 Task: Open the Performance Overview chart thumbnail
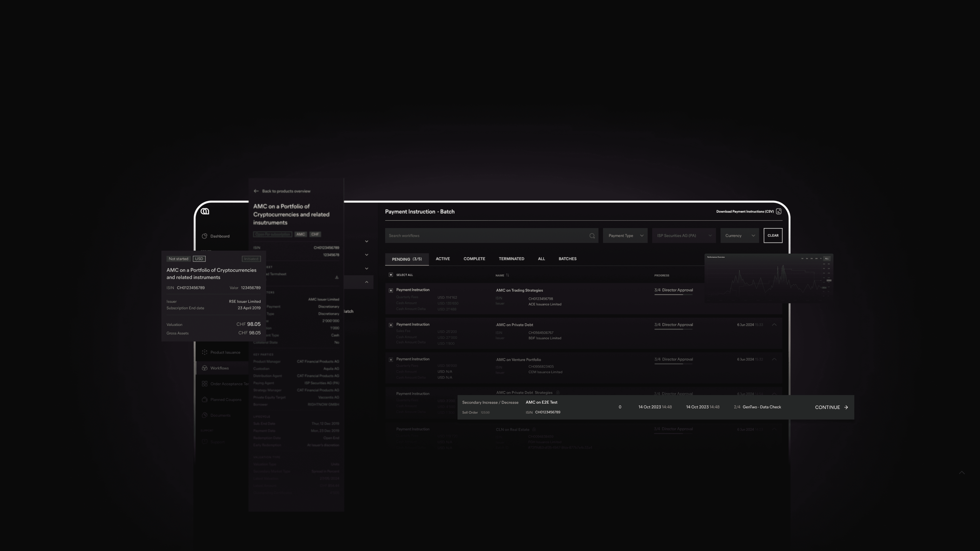(768, 279)
